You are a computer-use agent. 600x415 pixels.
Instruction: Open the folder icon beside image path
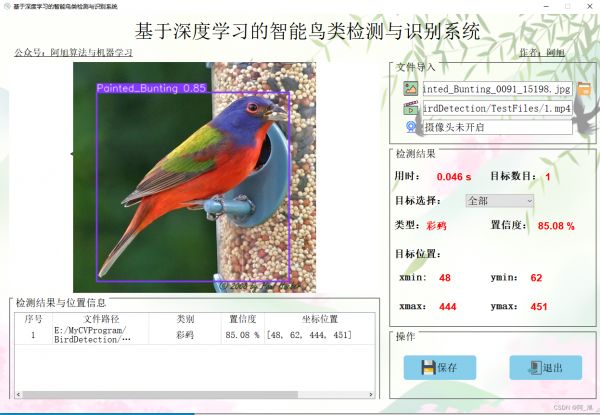(x=584, y=89)
